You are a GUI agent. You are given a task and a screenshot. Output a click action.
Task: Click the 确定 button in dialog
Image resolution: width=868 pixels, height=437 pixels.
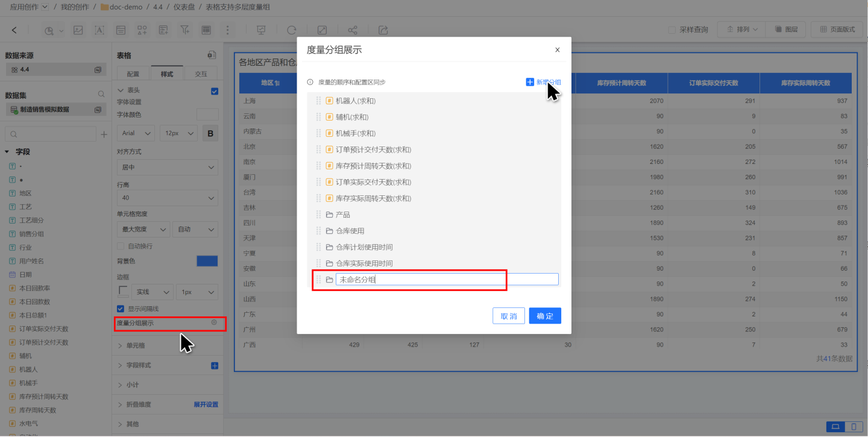tap(545, 316)
